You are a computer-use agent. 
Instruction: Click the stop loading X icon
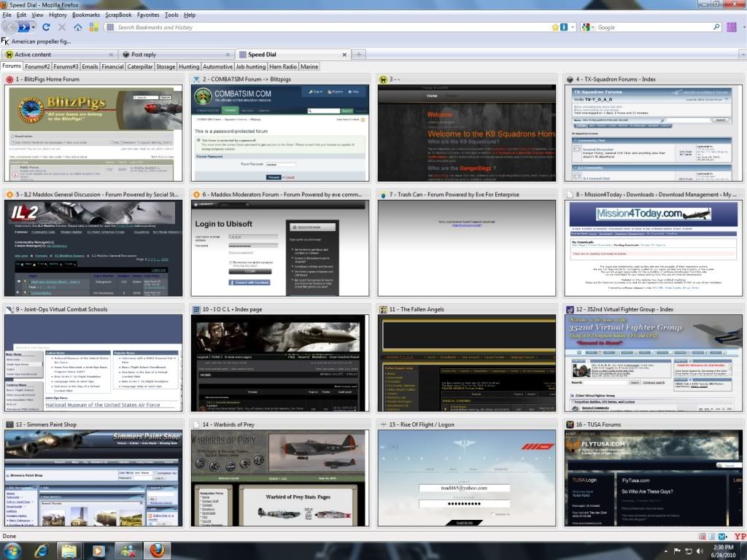point(62,27)
